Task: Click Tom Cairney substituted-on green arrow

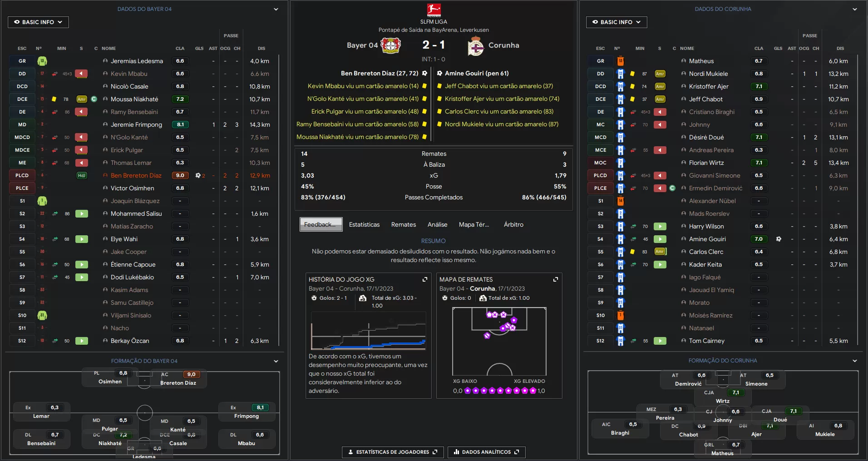Action: 660,341
